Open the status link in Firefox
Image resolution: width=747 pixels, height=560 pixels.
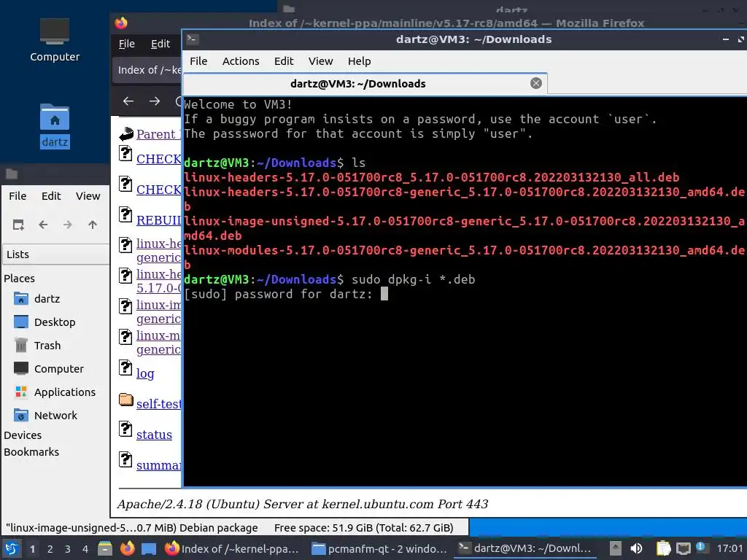[154, 435]
